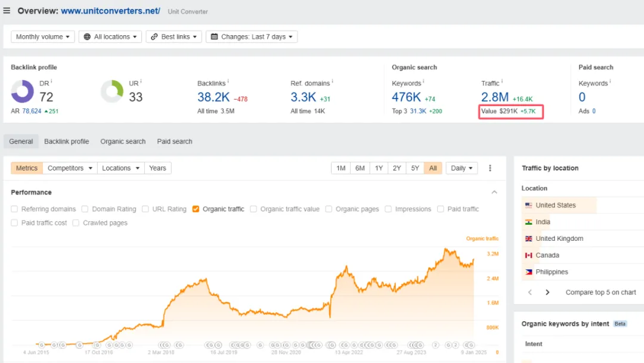Click the Philippines flag icon
644x363 pixels.
click(528, 272)
